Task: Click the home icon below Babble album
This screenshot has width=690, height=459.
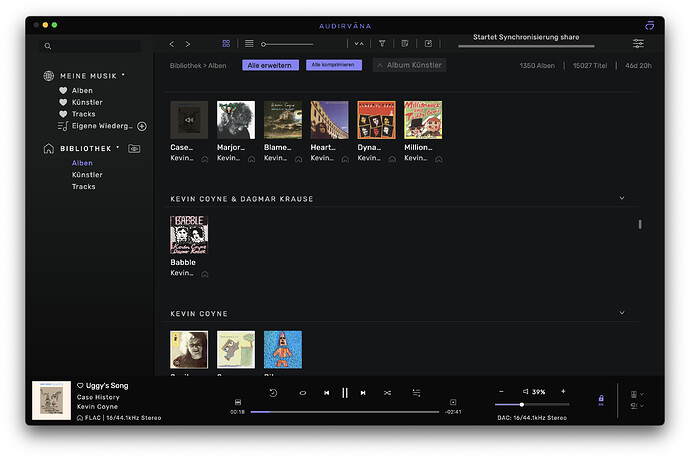Action: pyautogui.click(x=205, y=274)
